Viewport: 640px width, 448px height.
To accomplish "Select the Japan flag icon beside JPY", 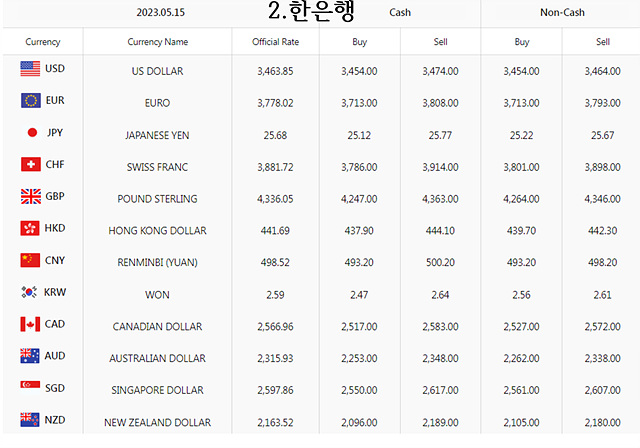I will pos(32,133).
